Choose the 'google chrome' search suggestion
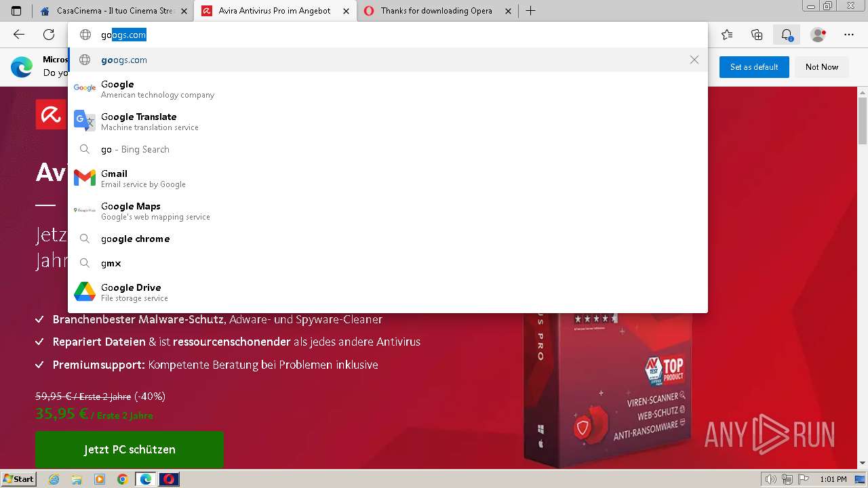Image resolution: width=868 pixels, height=488 pixels. pyautogui.click(x=388, y=239)
